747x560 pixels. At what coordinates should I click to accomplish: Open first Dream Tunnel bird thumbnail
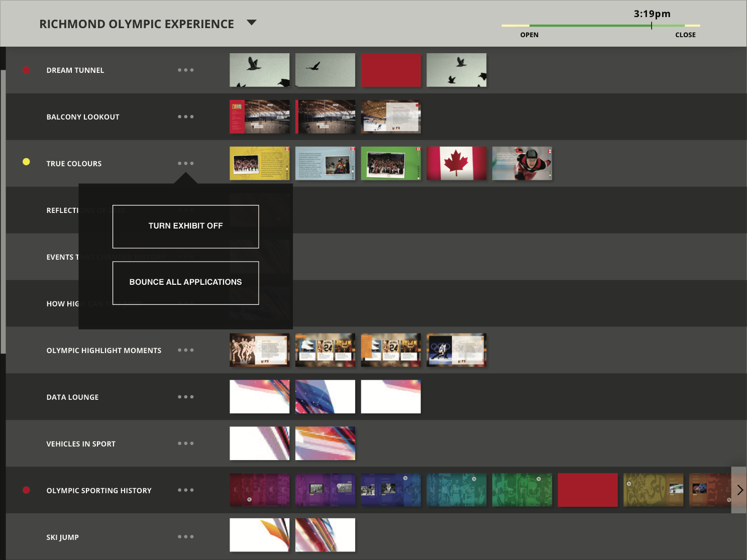point(260,70)
